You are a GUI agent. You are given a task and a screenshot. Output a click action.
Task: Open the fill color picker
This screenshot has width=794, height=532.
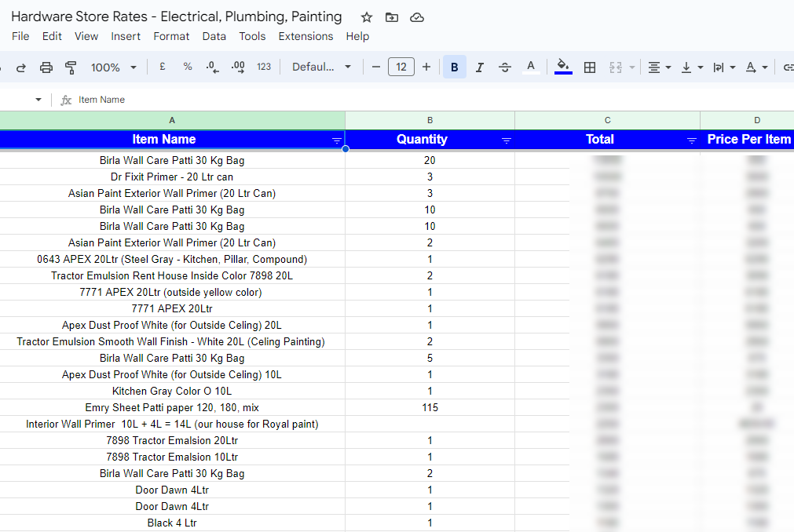(x=562, y=67)
